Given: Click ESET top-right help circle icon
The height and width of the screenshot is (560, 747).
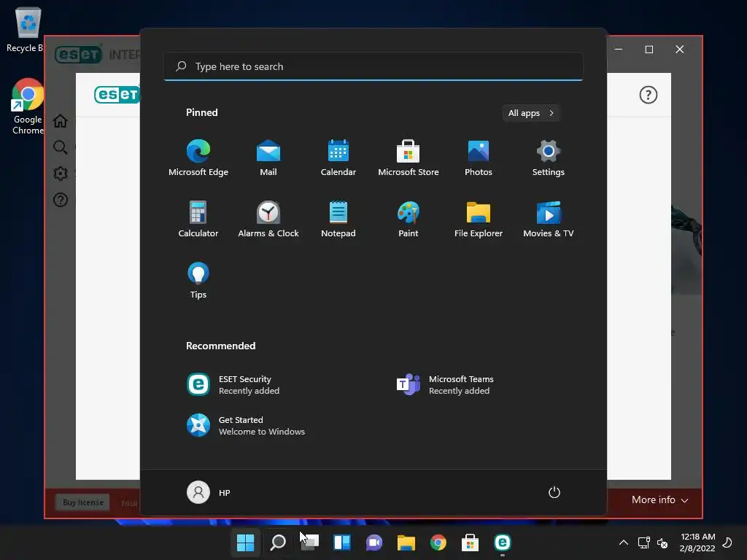Looking at the screenshot, I should (x=648, y=95).
